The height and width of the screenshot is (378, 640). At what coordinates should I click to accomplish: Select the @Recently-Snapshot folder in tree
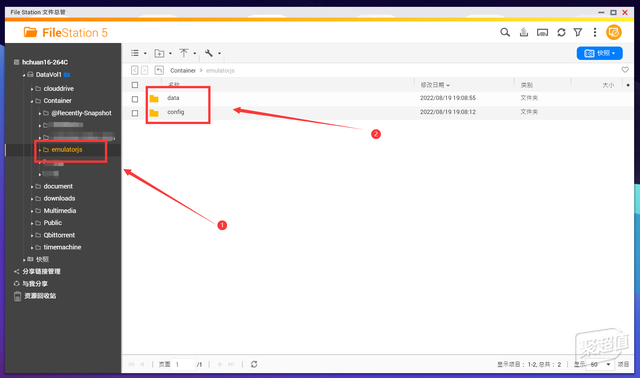(x=81, y=113)
